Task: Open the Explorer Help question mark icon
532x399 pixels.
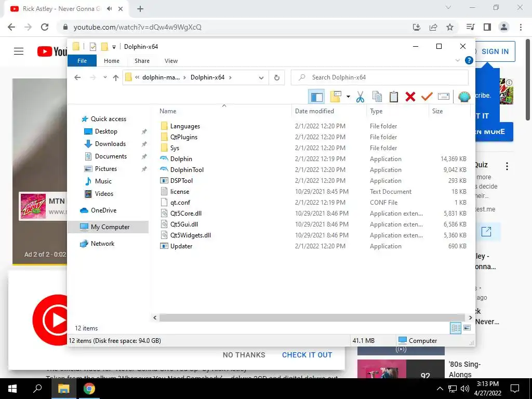Action: click(x=469, y=60)
